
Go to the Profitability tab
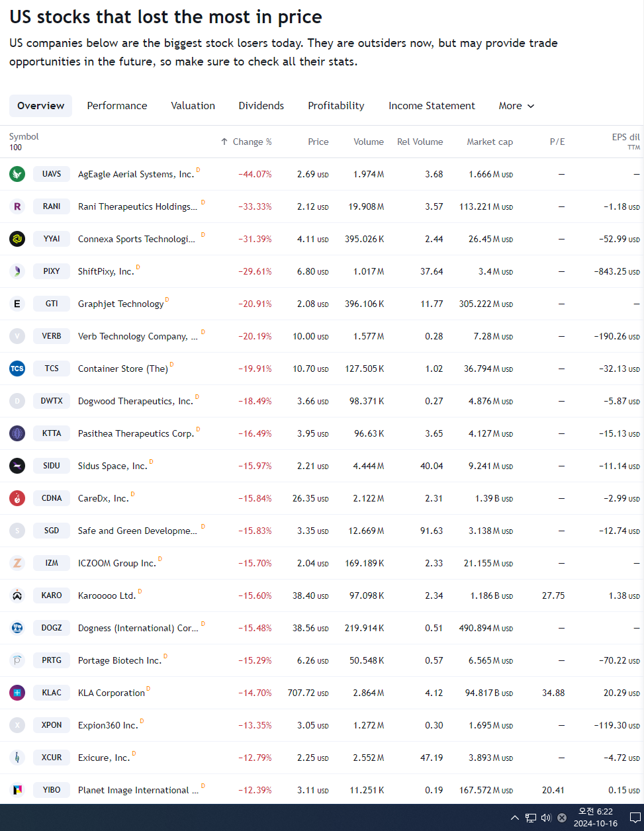pos(336,106)
